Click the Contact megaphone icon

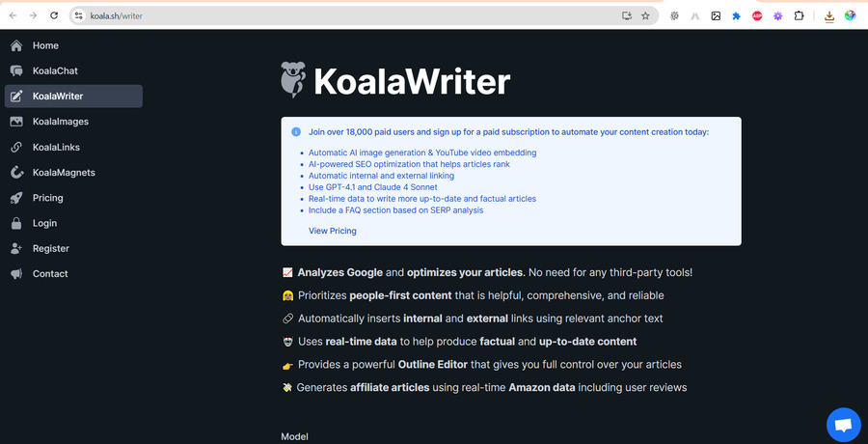[16, 274]
